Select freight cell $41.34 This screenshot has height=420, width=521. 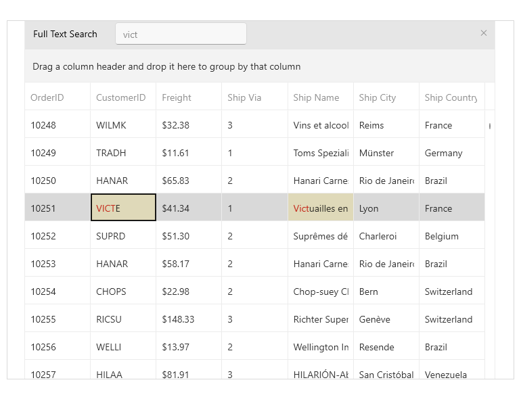tap(189, 208)
